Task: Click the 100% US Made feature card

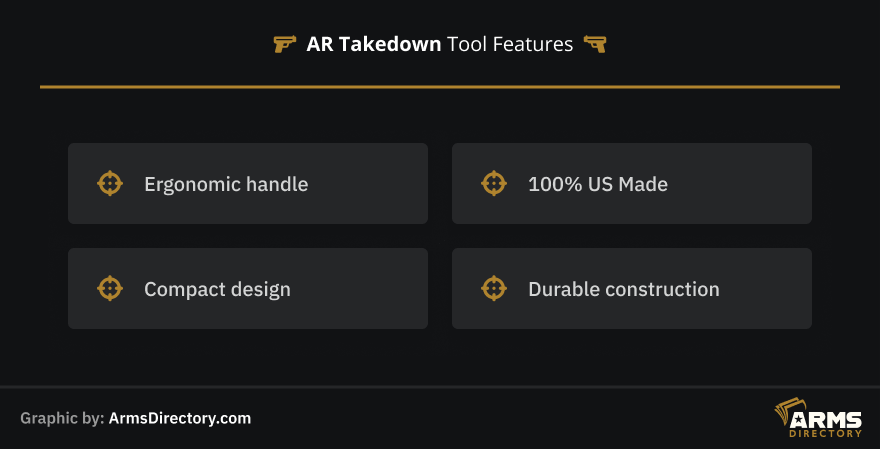Action: click(x=632, y=184)
